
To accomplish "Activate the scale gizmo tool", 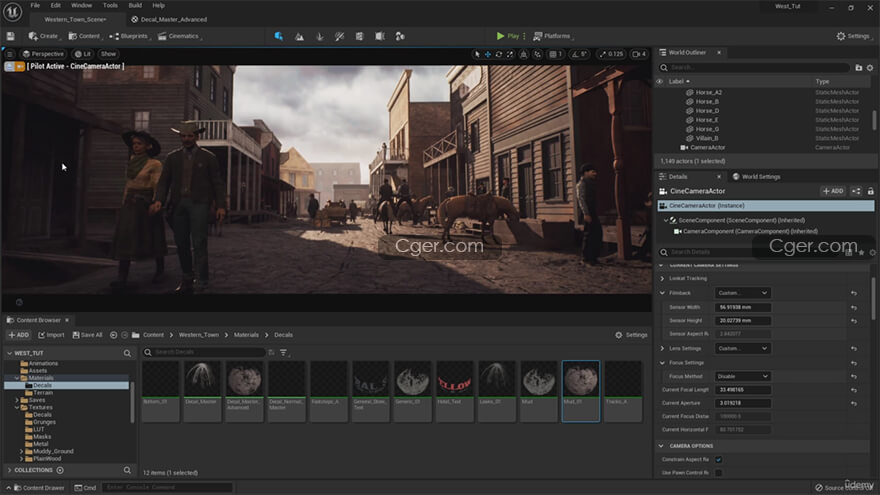I will click(x=510, y=54).
